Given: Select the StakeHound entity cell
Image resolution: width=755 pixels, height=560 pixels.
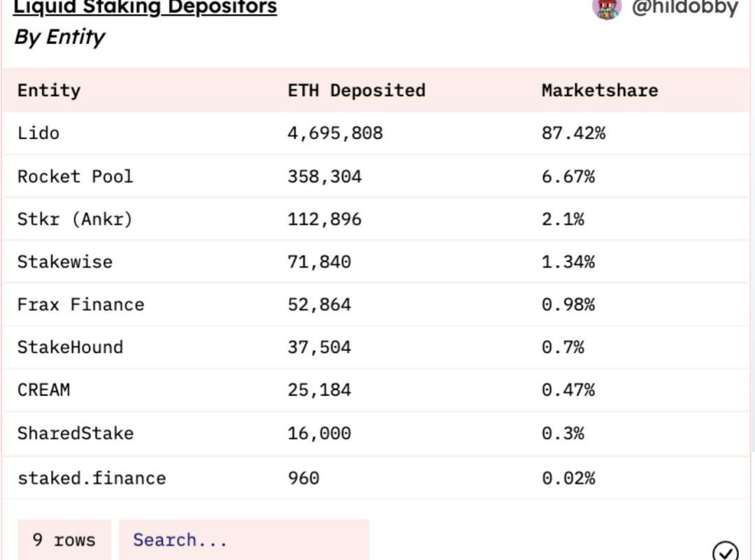Looking at the screenshot, I should tap(70, 347).
